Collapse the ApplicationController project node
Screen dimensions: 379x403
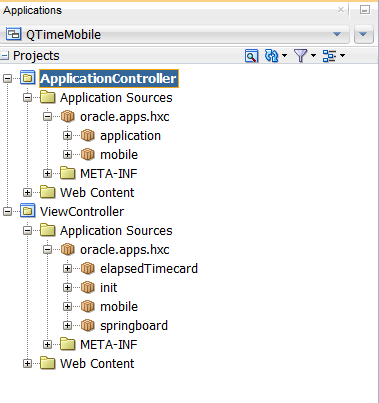click(7, 79)
